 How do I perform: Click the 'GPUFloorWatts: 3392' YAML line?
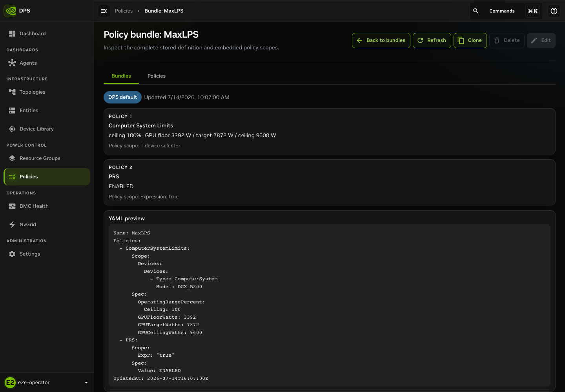(x=167, y=318)
